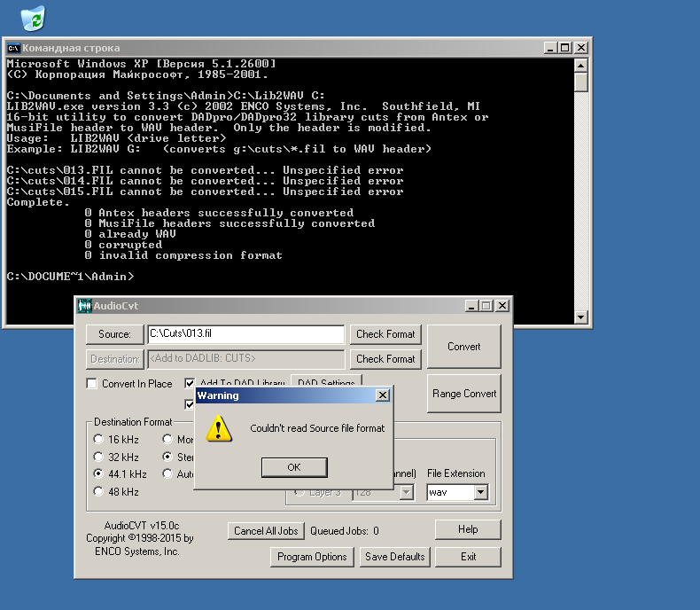Click the 'C:\DOCUME~1\Admin>' prompt line
This screenshot has width=700, height=610.
(x=70, y=277)
